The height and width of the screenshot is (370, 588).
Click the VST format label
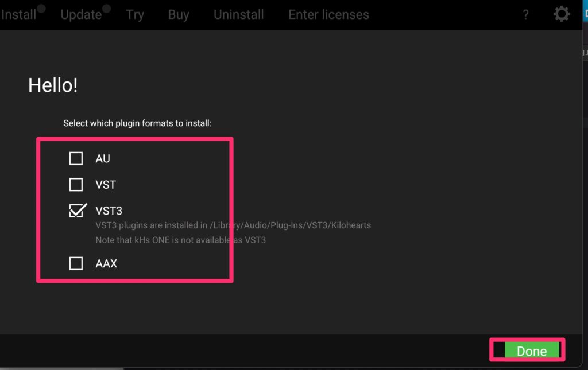coord(106,185)
